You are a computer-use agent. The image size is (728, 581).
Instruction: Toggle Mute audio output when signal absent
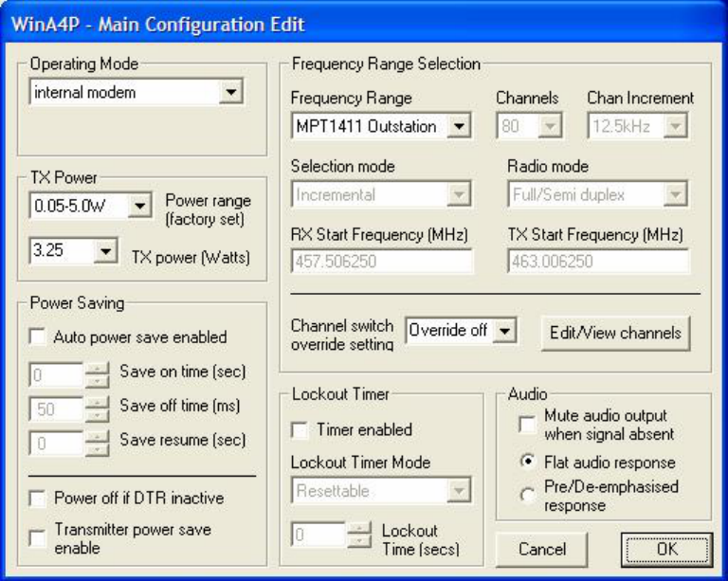527,425
